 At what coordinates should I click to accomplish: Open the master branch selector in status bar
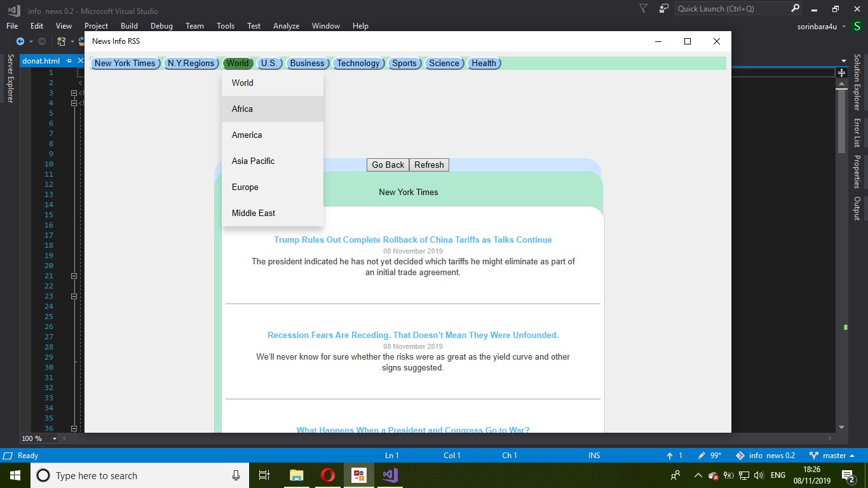(832, 456)
